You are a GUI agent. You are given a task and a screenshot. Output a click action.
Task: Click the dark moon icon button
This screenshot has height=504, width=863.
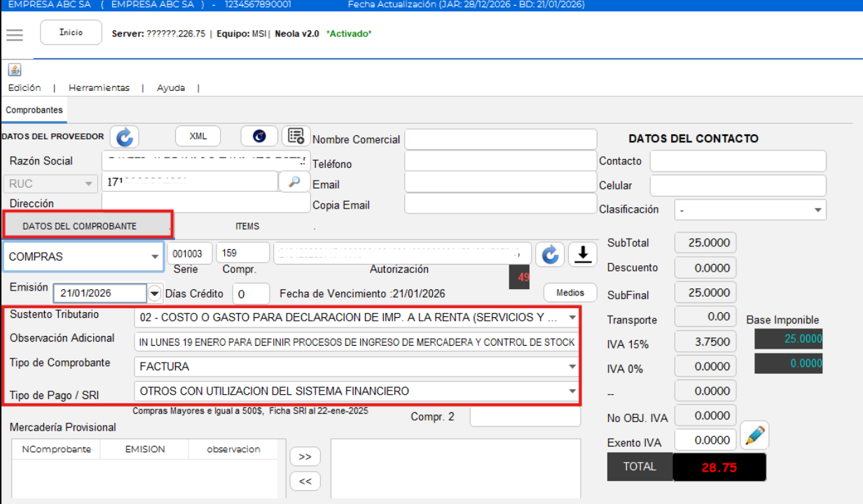click(x=259, y=136)
